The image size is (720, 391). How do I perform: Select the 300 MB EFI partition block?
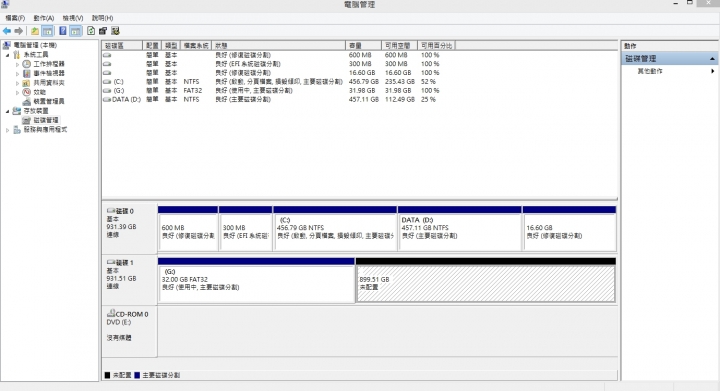click(246, 228)
